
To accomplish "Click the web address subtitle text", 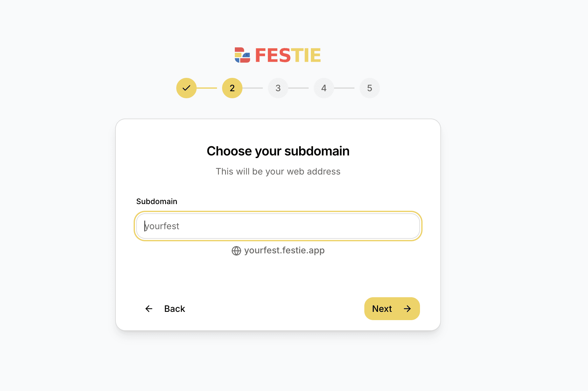I will [x=278, y=171].
